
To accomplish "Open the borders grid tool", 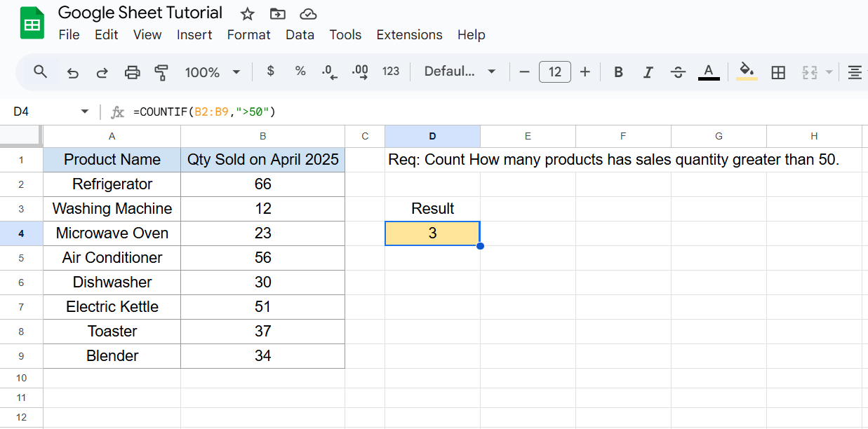I will click(x=777, y=72).
